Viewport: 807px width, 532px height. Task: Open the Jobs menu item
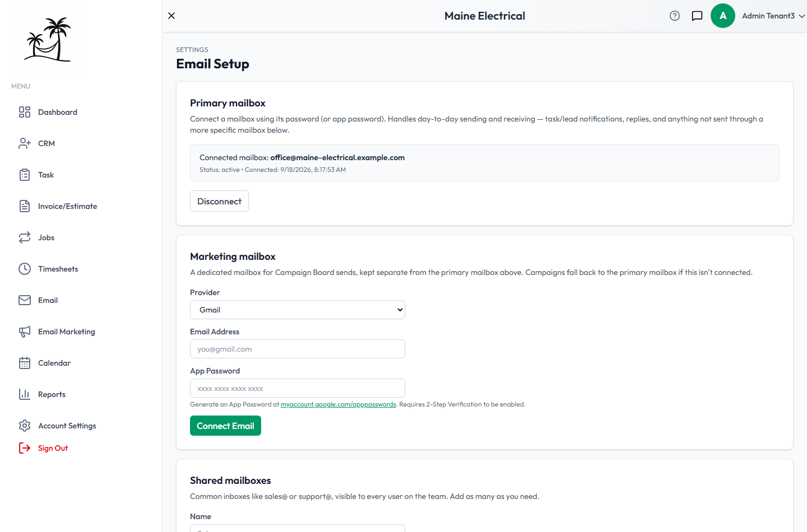[x=47, y=237]
